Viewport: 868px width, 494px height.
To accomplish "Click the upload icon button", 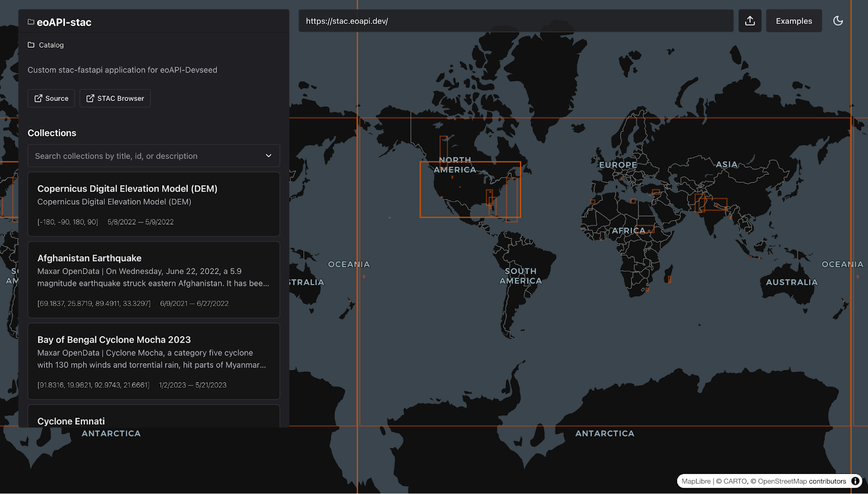I will (x=750, y=21).
